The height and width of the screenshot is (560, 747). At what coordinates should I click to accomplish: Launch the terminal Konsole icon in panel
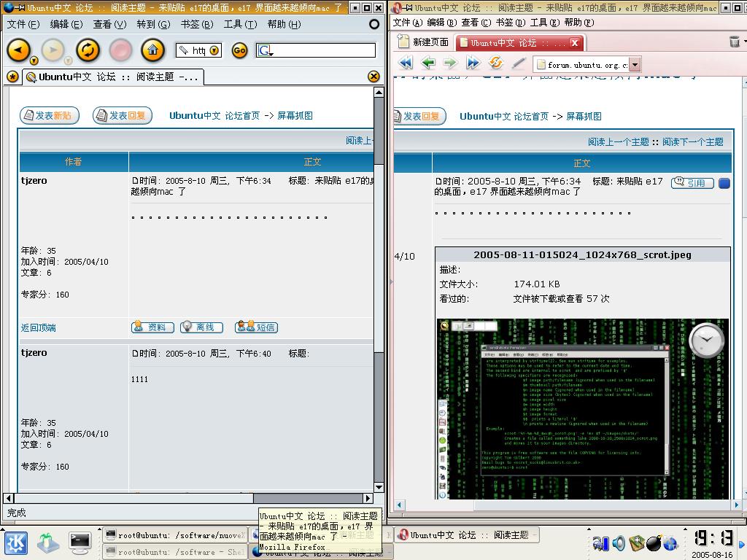tap(80, 543)
